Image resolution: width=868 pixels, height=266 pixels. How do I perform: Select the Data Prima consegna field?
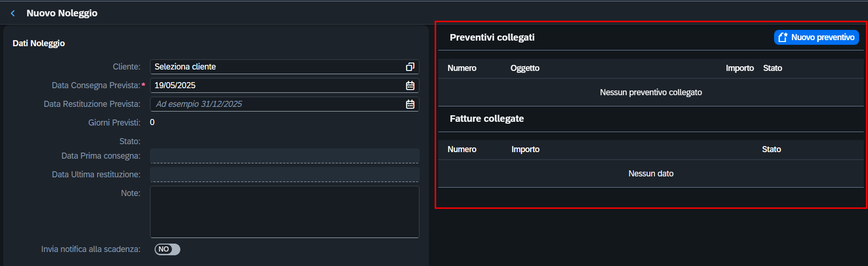[x=285, y=156]
